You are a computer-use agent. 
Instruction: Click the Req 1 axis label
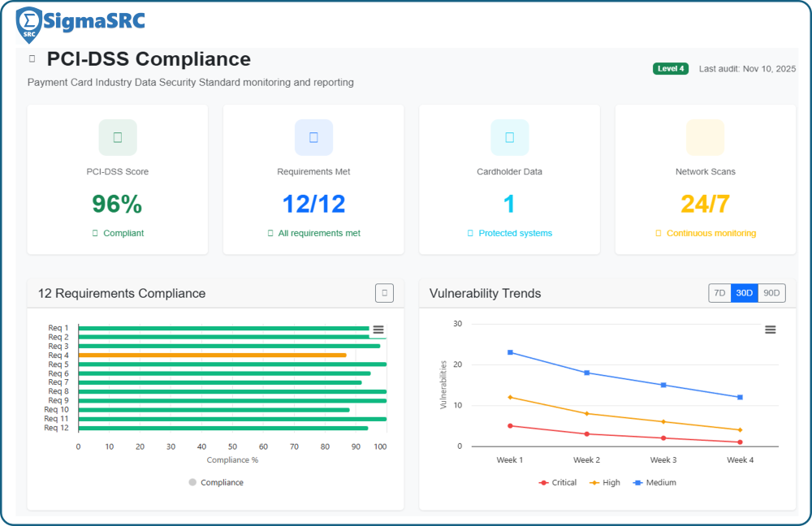[x=58, y=328]
